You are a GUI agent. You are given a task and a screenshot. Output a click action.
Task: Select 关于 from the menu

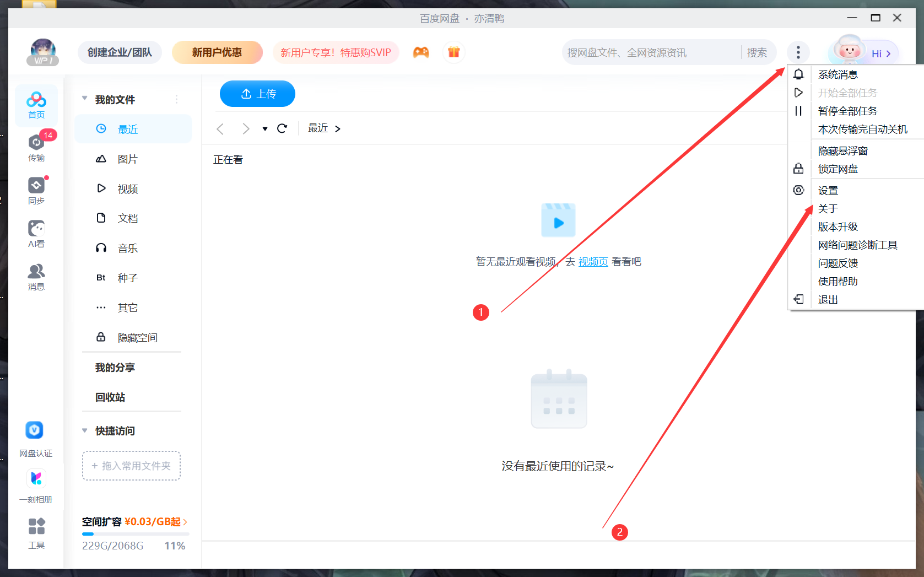(x=828, y=209)
